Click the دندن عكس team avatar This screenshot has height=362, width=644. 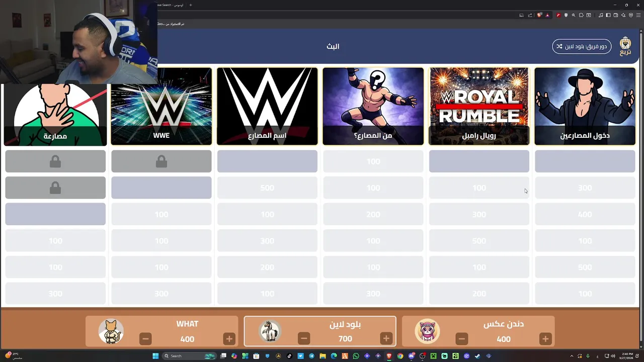[427, 331]
